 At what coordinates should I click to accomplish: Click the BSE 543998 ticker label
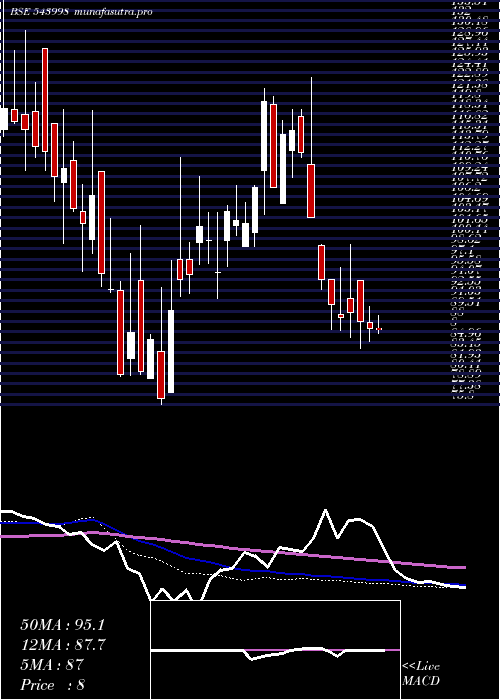39,12
